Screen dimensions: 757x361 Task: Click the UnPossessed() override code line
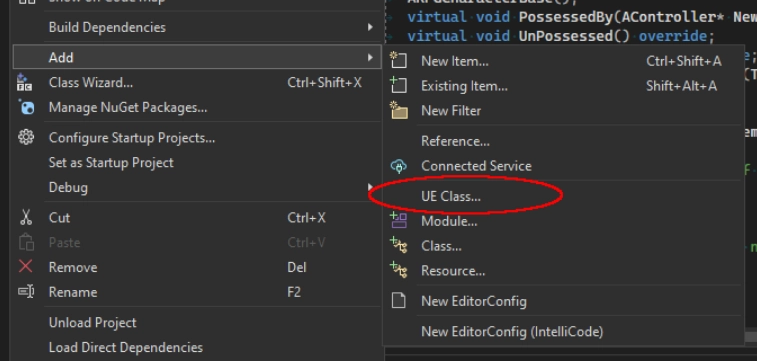[561, 36]
